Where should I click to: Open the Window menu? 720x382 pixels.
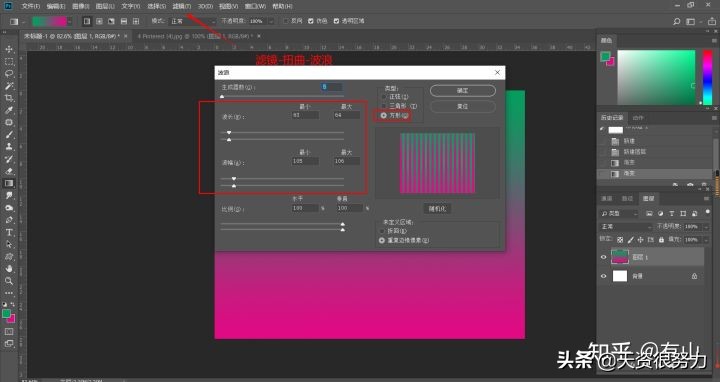coord(255,6)
